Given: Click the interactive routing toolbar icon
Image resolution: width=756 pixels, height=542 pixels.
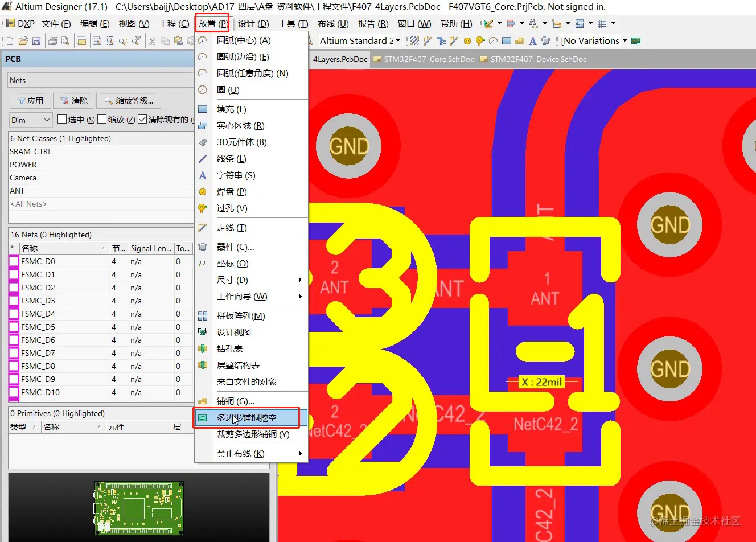Looking at the screenshot, I should 428,41.
